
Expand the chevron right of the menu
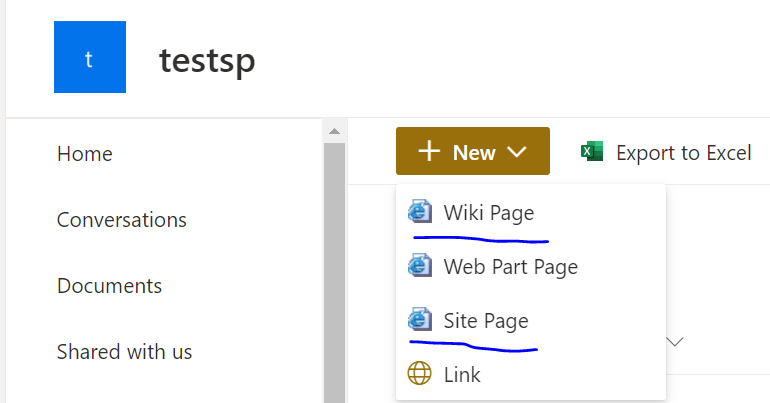[675, 342]
